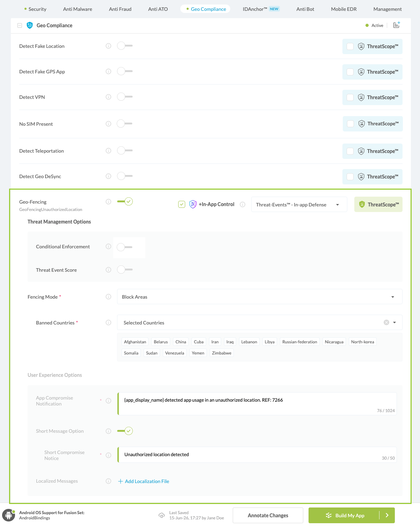Image resolution: width=420 pixels, height=526 pixels.
Task: Open the Anti Fraud tab
Action: coord(120,9)
